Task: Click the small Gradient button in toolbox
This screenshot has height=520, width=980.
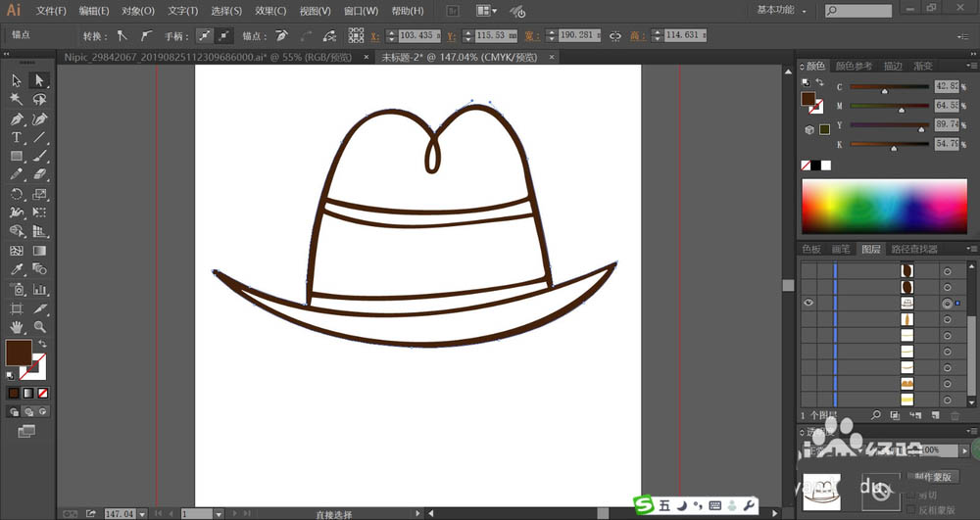Action: (28, 394)
